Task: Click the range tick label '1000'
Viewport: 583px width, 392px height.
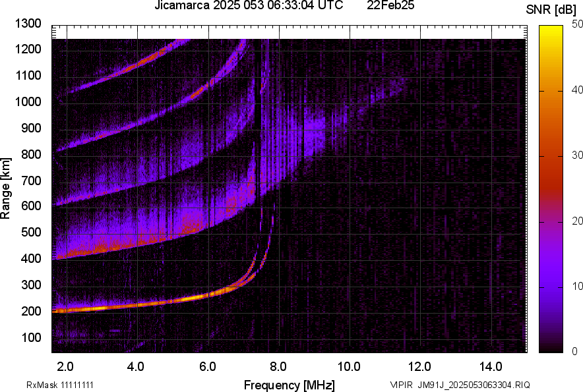Action: [x=28, y=101]
